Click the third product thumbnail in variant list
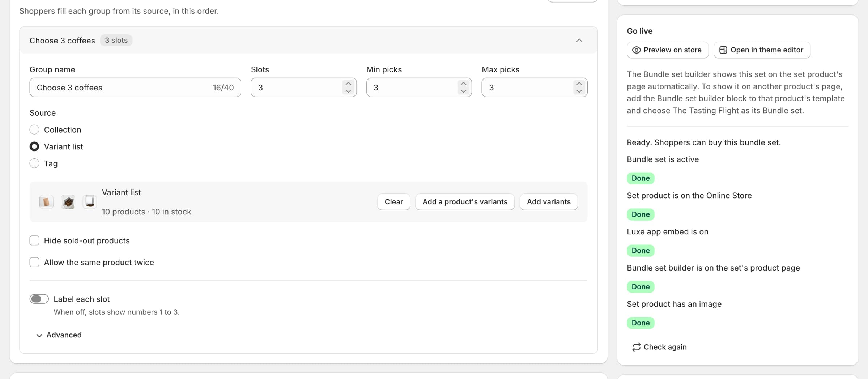Screen dimensions: 868x379 (90, 202)
